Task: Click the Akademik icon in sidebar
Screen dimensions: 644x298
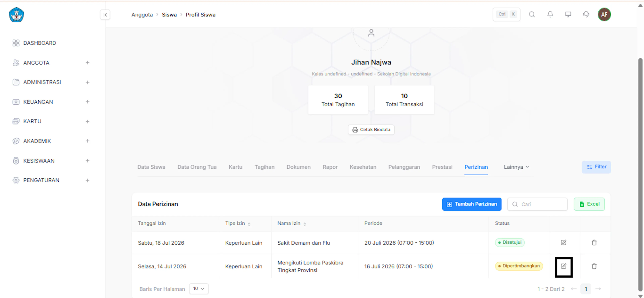Action: (x=16, y=141)
